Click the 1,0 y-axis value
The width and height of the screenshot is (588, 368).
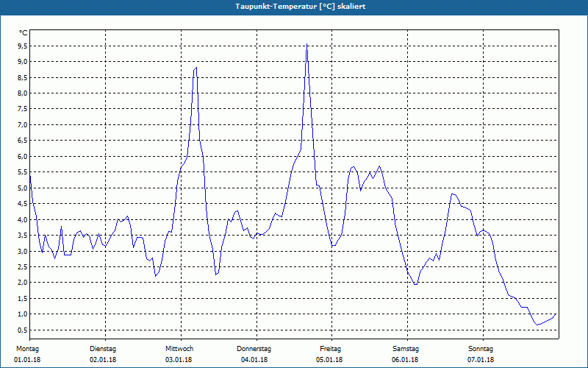click(23, 314)
